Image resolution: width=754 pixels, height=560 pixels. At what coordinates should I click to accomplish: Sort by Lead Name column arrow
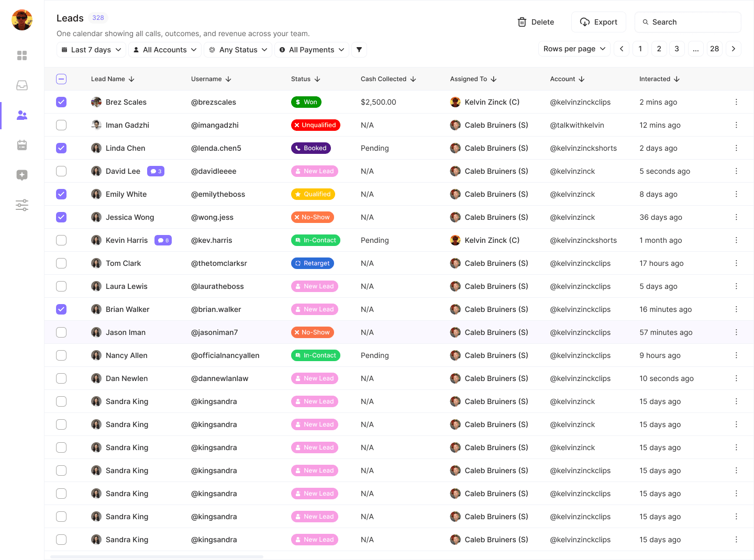131,79
